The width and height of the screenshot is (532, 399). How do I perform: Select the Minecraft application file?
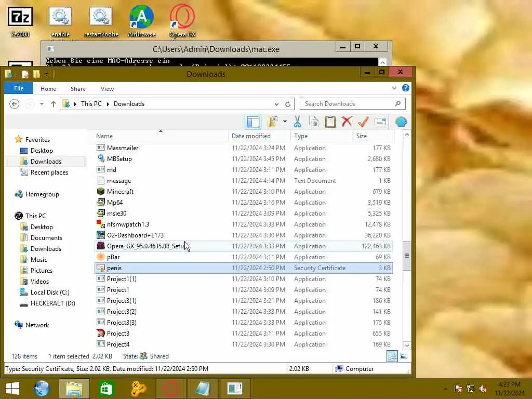click(x=244, y=192)
